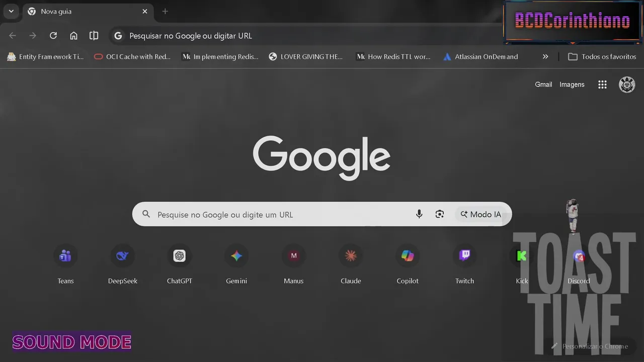Open OCI Cache with Redis bookmark
Viewport: 644px width, 362px height.
[x=133, y=57]
